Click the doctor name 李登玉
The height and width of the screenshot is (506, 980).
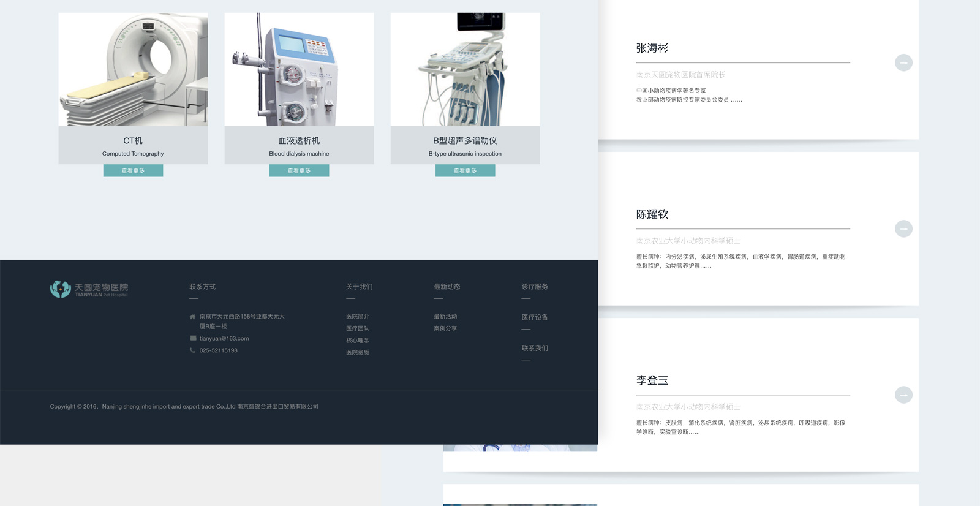[652, 380]
